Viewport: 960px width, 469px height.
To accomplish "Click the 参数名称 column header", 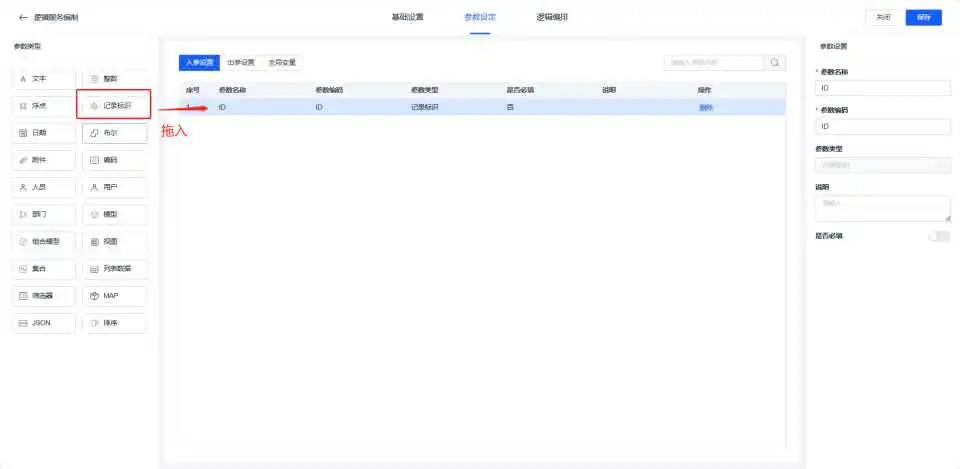I will tap(232, 90).
